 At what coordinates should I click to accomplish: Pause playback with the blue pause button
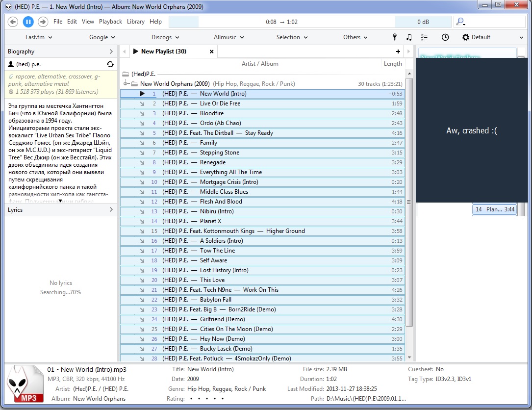[x=28, y=22]
